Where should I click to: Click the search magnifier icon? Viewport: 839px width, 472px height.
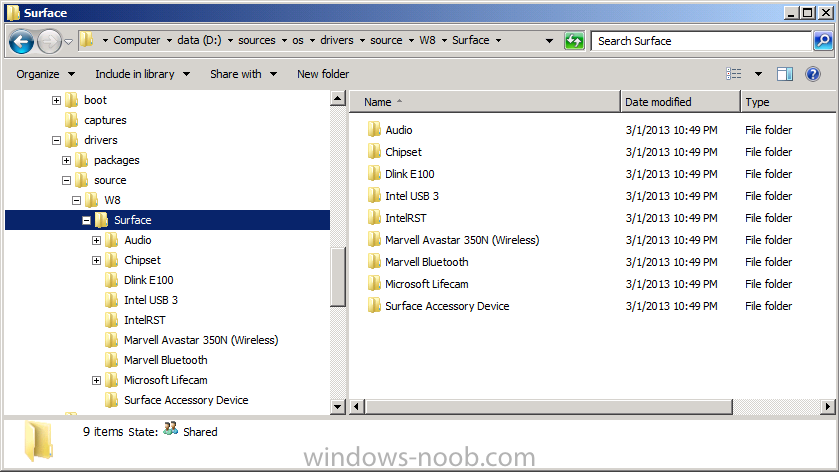coord(823,41)
